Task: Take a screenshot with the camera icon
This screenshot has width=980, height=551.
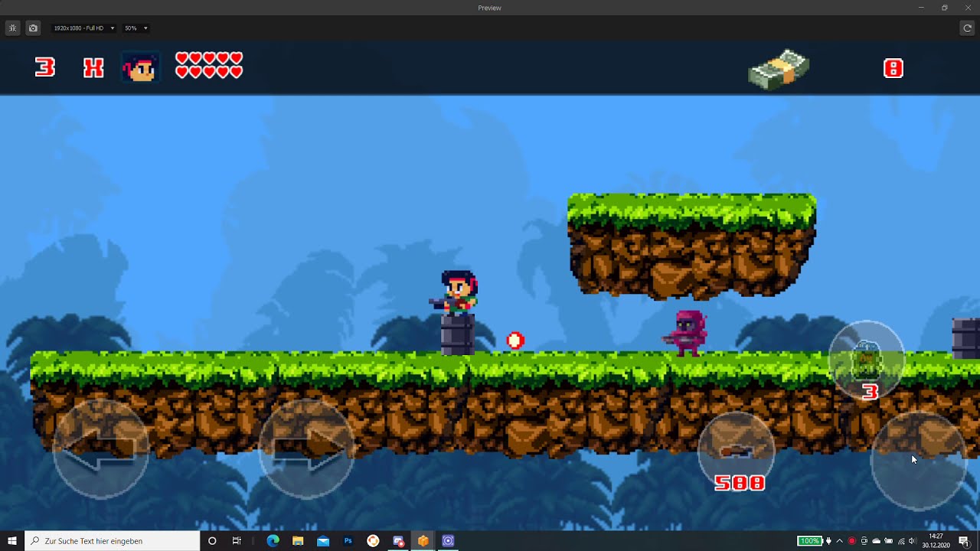Action: (x=33, y=28)
